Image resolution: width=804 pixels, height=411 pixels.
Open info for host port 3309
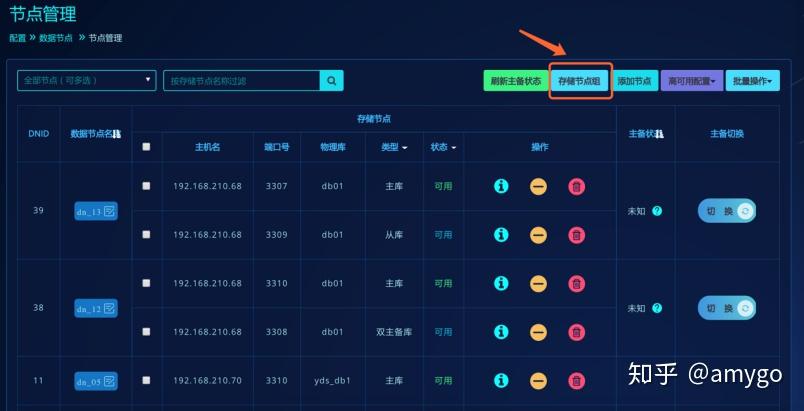point(501,234)
